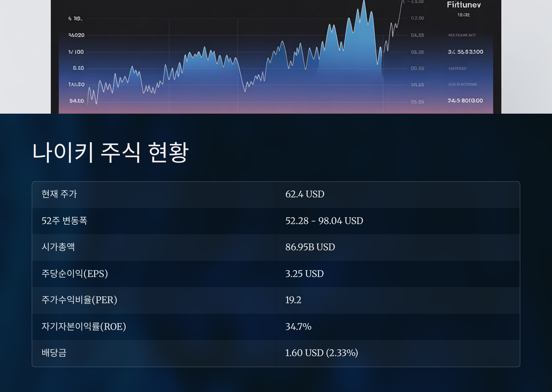The height and width of the screenshot is (392, 552).
Task: Select the 현재 주가 row label
Action: (59, 194)
